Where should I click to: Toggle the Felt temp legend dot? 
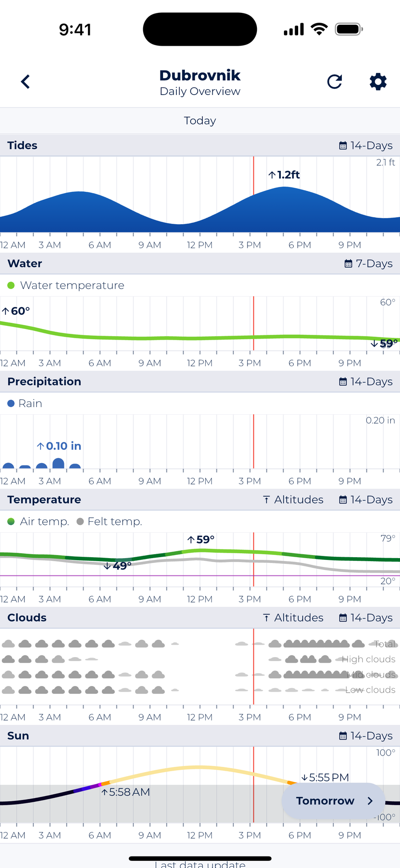80,521
